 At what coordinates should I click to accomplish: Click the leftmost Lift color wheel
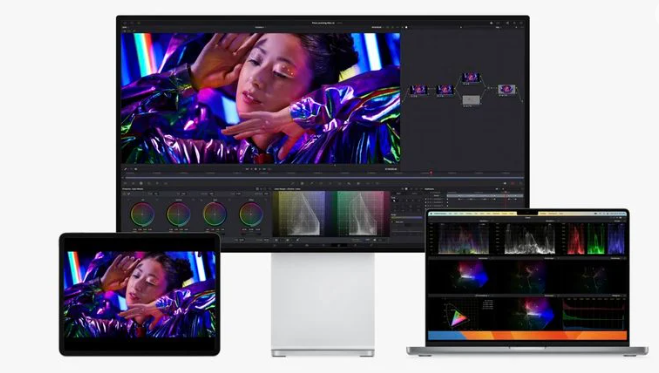coord(142,214)
